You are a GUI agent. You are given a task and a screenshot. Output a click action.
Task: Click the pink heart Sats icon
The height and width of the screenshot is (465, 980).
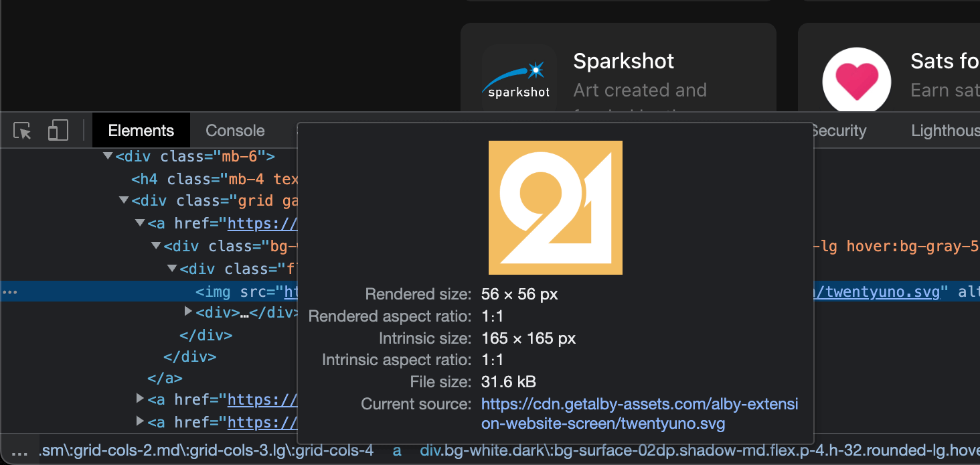pos(857,81)
